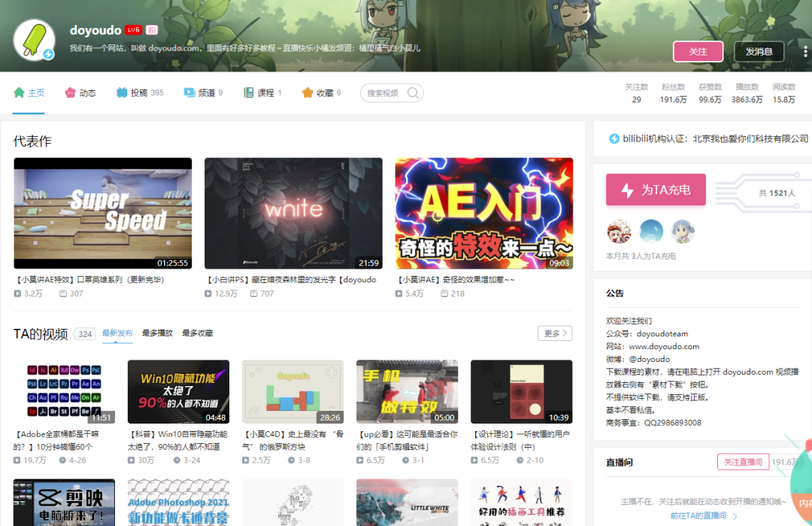Open the white glowing text video thumbnail
This screenshot has height=526, width=812.
(294, 214)
